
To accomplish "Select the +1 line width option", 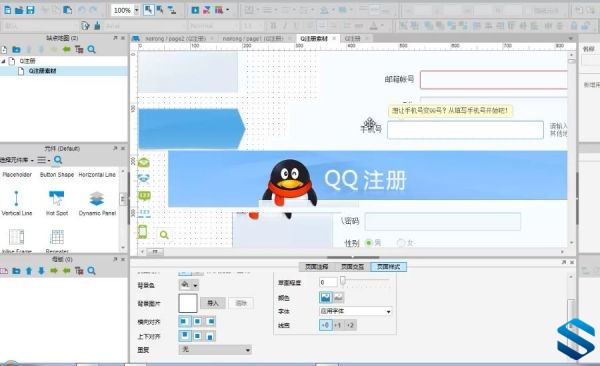I will [338, 325].
